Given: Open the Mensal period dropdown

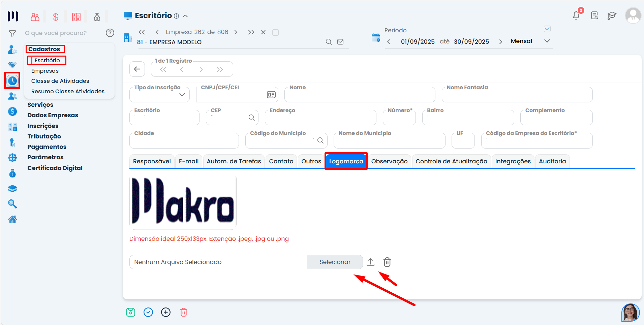Looking at the screenshot, I should click(547, 41).
